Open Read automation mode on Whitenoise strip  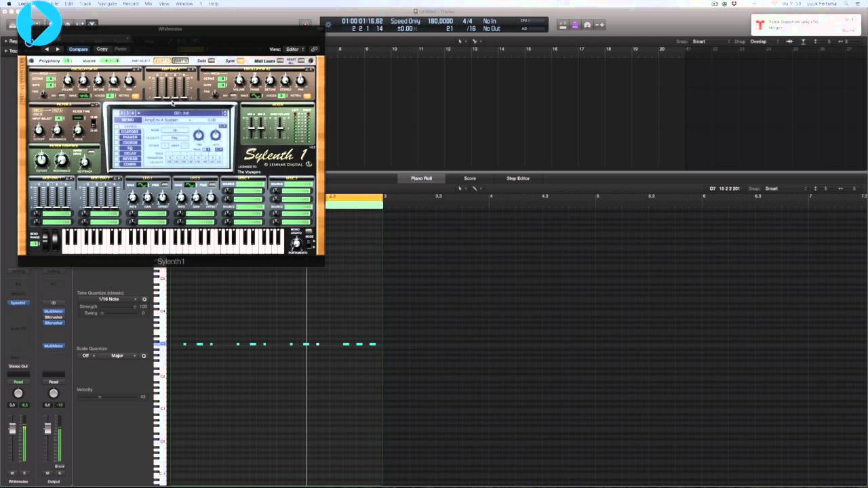pyautogui.click(x=18, y=382)
